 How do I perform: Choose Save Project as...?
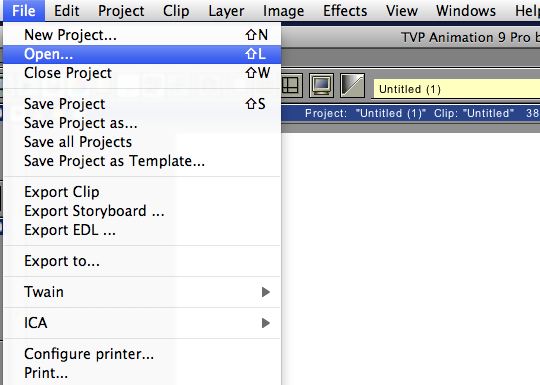point(142,123)
